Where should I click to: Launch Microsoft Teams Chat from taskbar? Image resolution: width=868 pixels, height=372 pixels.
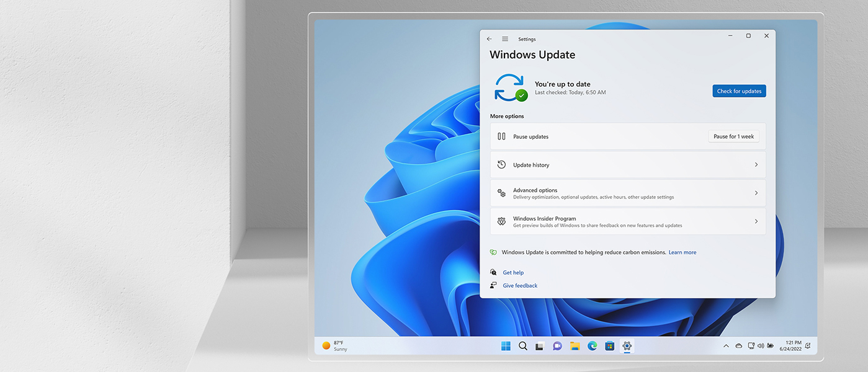[x=556, y=345]
